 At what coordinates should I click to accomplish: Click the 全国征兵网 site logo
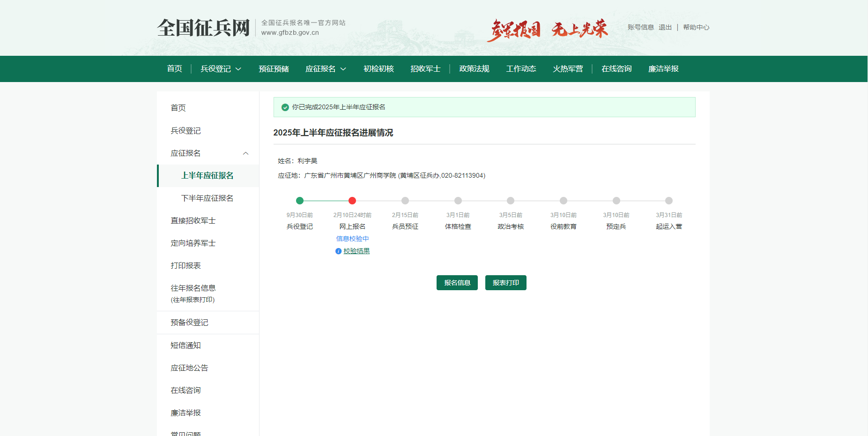click(203, 28)
